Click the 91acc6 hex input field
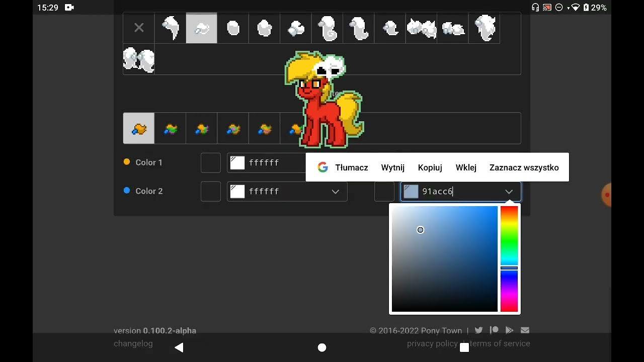644x362 pixels. coord(461,192)
